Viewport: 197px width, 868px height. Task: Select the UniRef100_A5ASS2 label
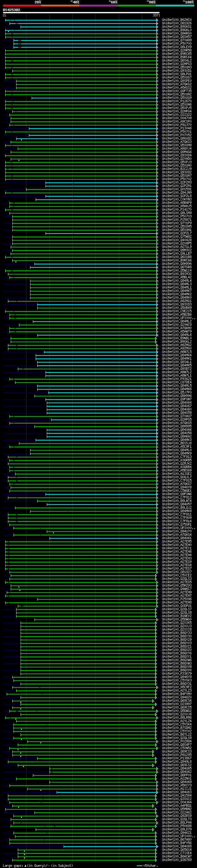176,88
